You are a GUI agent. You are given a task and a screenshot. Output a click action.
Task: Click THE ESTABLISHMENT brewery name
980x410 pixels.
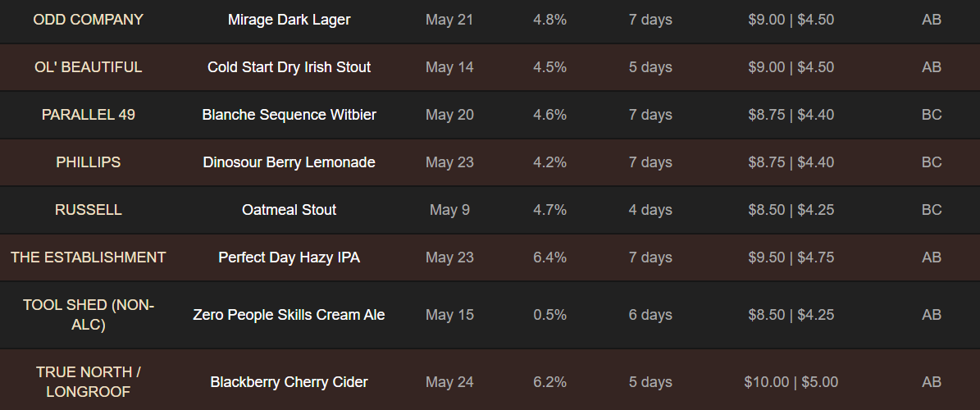point(88,257)
